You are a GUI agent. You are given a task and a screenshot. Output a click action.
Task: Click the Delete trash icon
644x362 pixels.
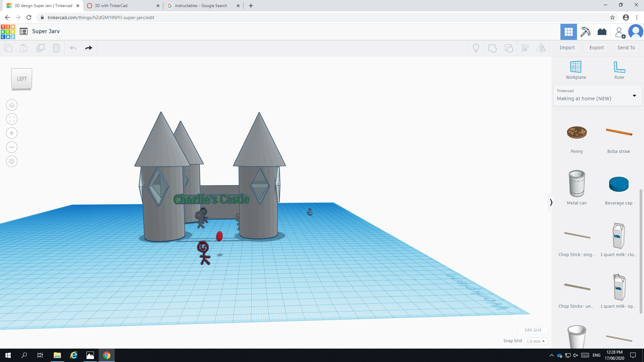pyautogui.click(x=56, y=48)
